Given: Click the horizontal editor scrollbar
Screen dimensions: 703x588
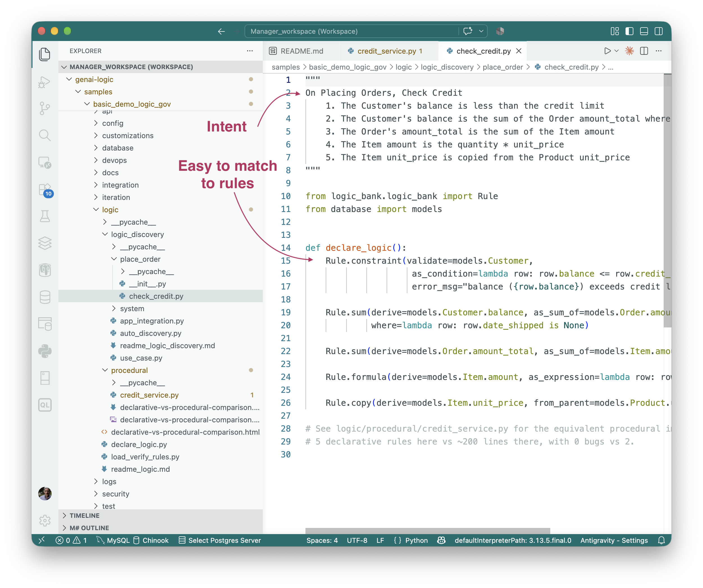Looking at the screenshot, I should point(428,531).
